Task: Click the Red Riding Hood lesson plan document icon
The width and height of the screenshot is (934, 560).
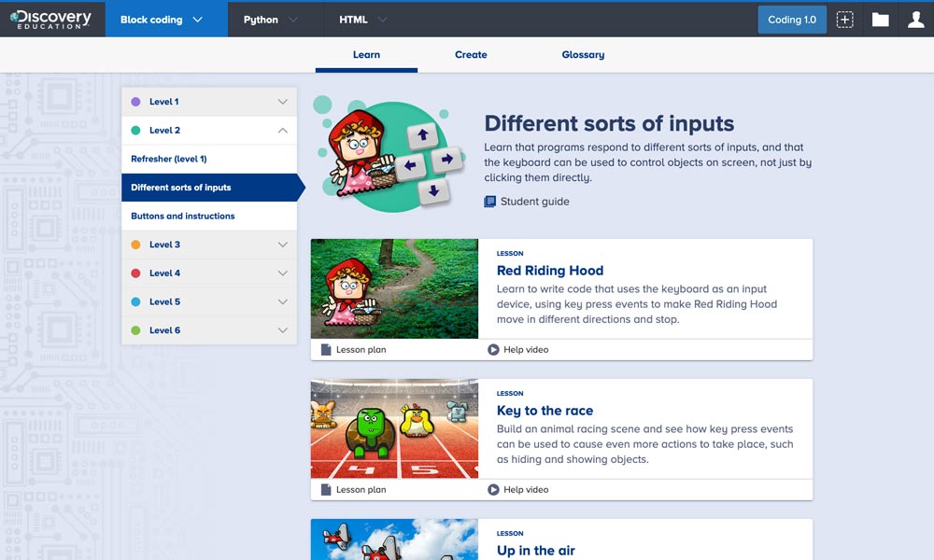Action: click(x=326, y=349)
